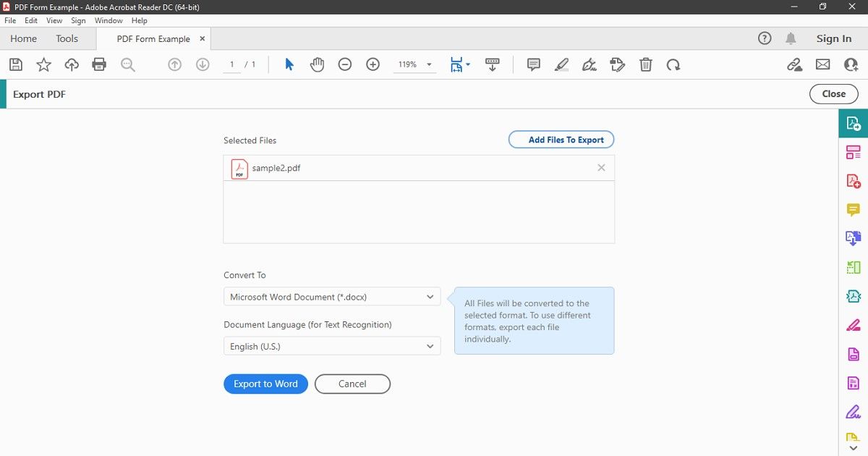868x456 pixels.
Task: Click the sample2.pdf red PDF file icon
Action: tap(239, 169)
